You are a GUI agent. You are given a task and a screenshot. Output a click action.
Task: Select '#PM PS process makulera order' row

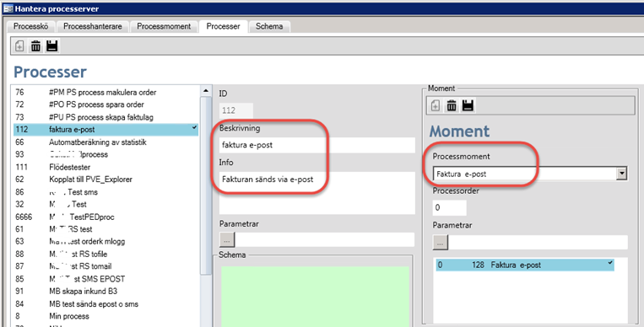point(106,93)
